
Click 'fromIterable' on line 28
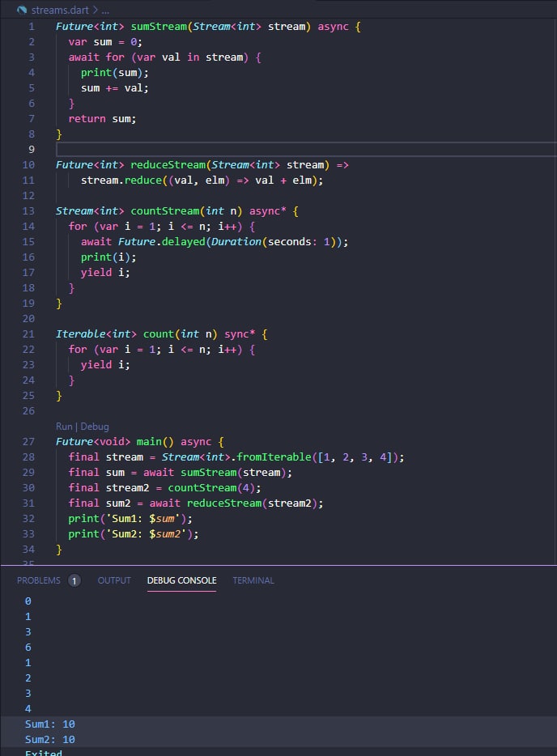point(274,457)
